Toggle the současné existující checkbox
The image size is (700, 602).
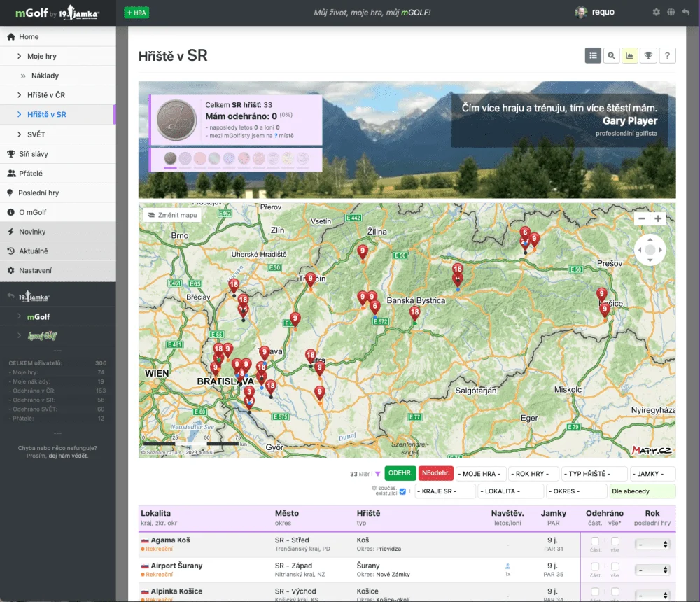click(402, 491)
